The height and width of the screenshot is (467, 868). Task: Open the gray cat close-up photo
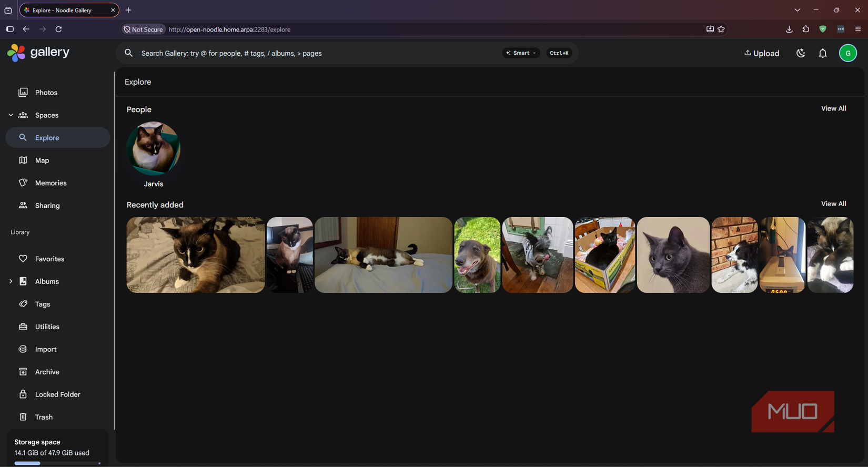tap(673, 255)
